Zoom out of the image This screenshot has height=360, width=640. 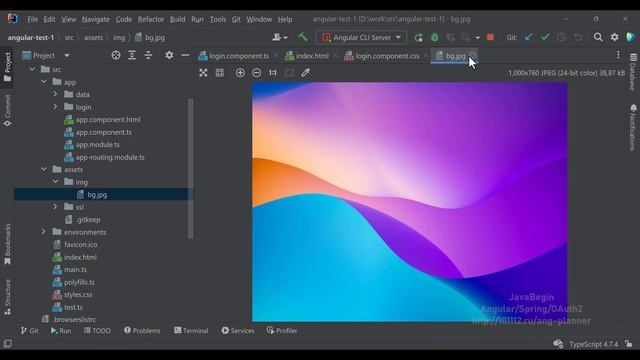[256, 73]
